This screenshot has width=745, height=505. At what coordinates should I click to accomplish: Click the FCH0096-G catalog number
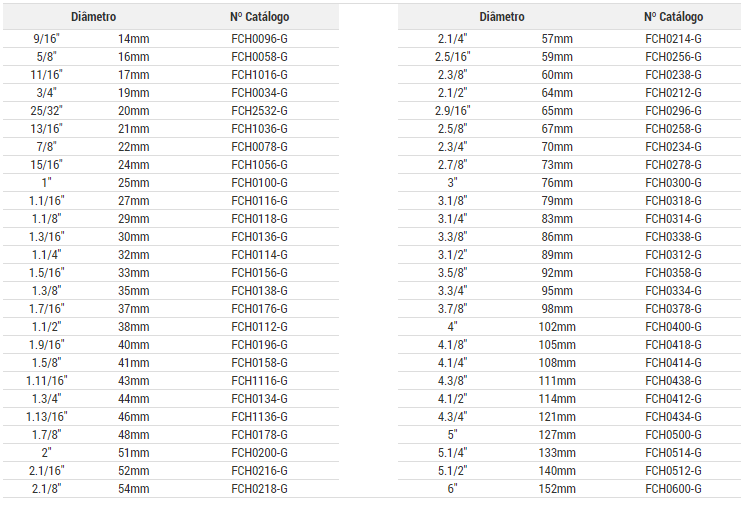[259, 39]
